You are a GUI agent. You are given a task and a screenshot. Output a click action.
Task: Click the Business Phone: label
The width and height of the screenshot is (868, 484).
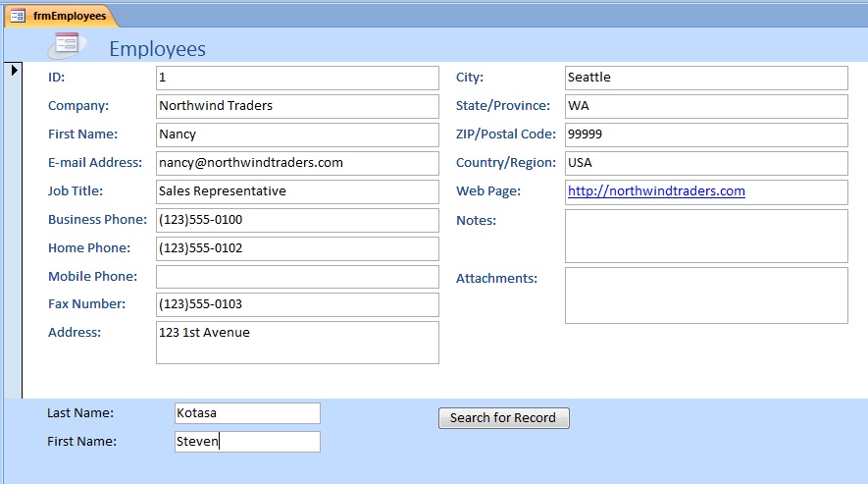[97, 220]
